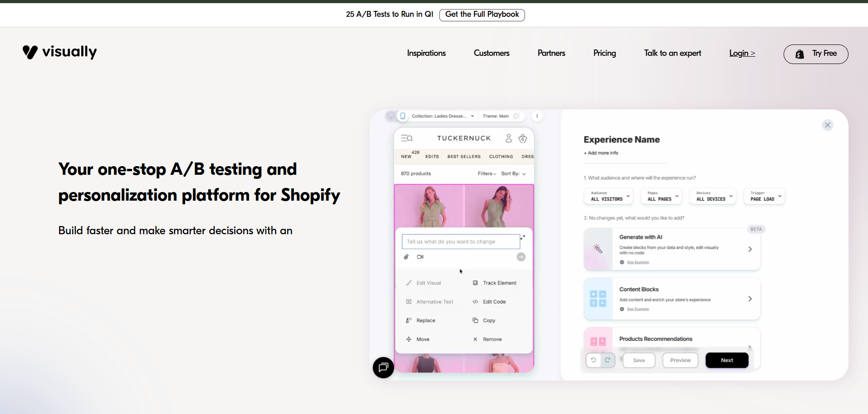The image size is (868, 414).
Task: Switch to mobile device preview
Action: (402, 116)
